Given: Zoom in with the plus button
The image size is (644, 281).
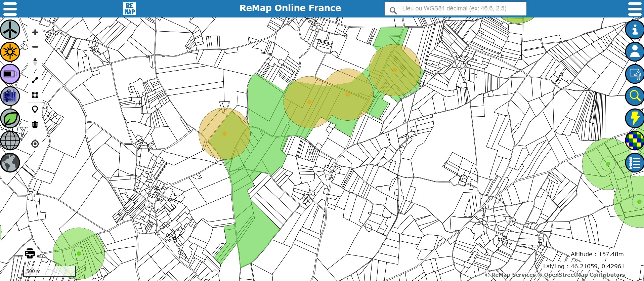Looking at the screenshot, I should coord(35,32).
